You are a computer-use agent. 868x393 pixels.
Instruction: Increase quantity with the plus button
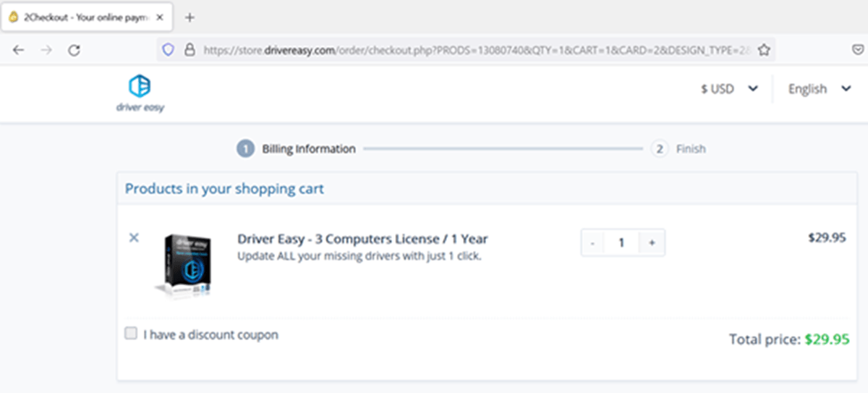[x=652, y=243]
